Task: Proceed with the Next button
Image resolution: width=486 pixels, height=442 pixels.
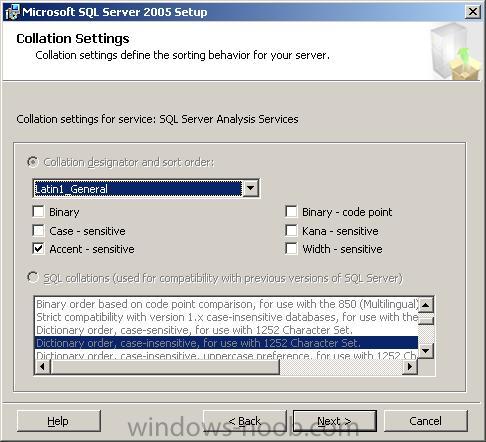Action: click(x=335, y=421)
